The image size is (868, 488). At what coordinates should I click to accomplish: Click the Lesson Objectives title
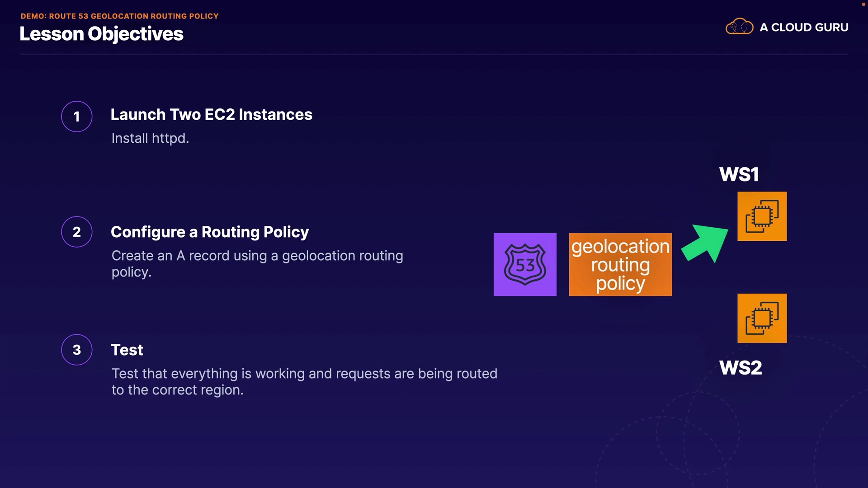click(102, 34)
